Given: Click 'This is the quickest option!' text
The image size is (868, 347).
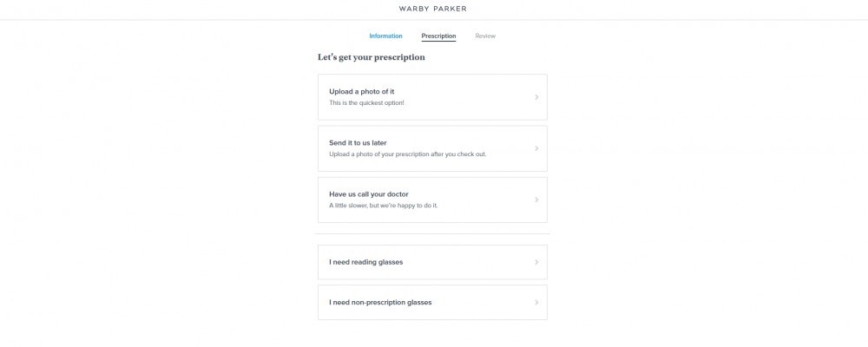Looking at the screenshot, I should pyautogui.click(x=366, y=103).
